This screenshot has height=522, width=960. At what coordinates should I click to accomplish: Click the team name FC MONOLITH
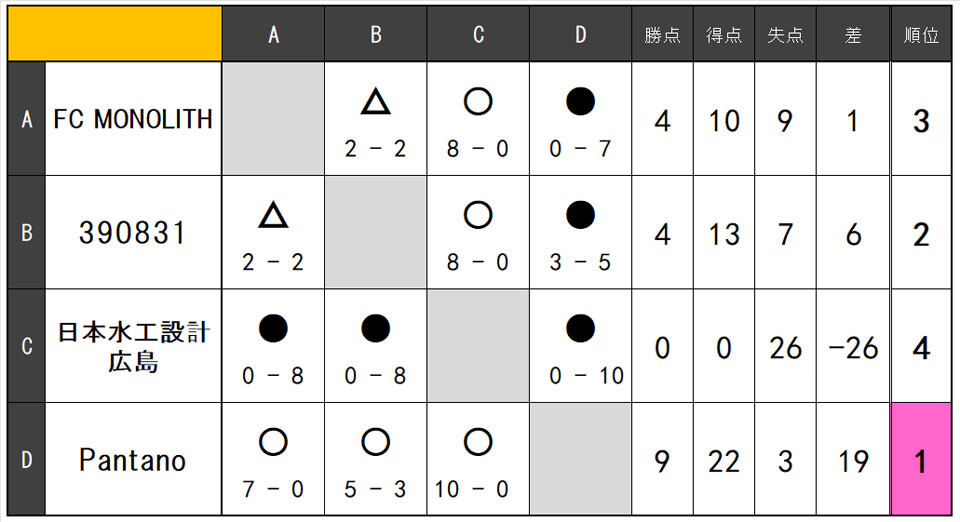pos(133,119)
